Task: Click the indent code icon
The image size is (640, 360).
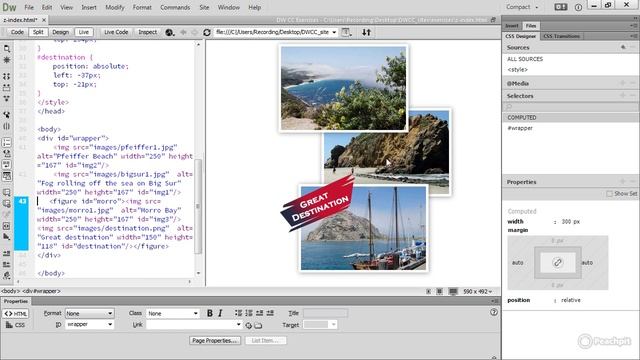Action: (x=7, y=253)
